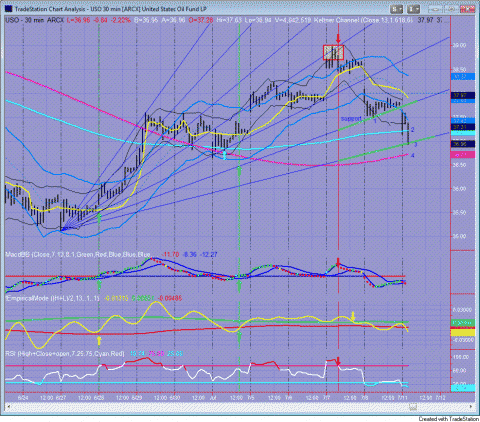Click the 35.00 price axis label

pos(459,236)
